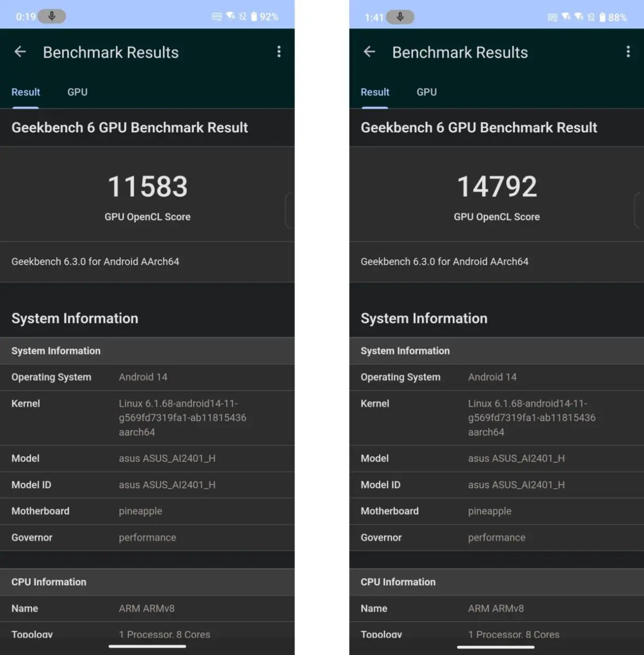Image resolution: width=644 pixels, height=655 pixels.
Task: Tap 'GPU OpenCL Score' label under 14792
Action: pos(497,217)
